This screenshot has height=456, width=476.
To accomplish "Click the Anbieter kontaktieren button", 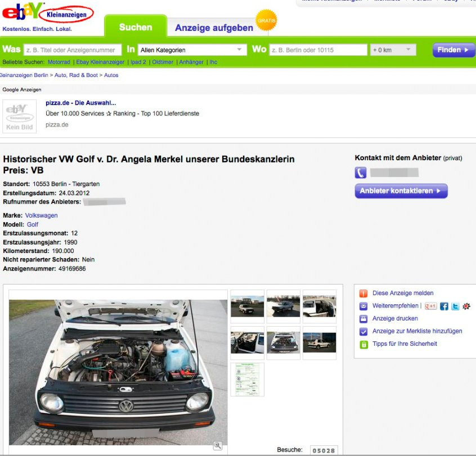I will click(x=401, y=191).
